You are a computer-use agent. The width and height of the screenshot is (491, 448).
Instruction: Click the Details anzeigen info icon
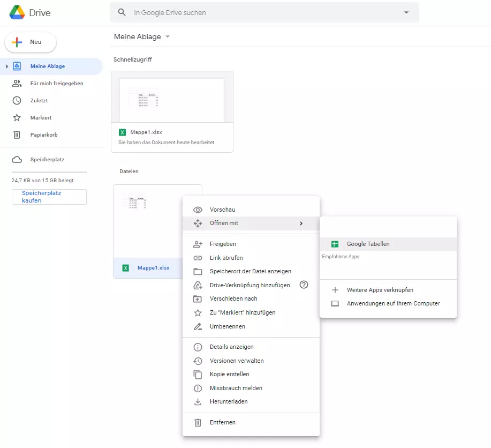click(x=198, y=347)
